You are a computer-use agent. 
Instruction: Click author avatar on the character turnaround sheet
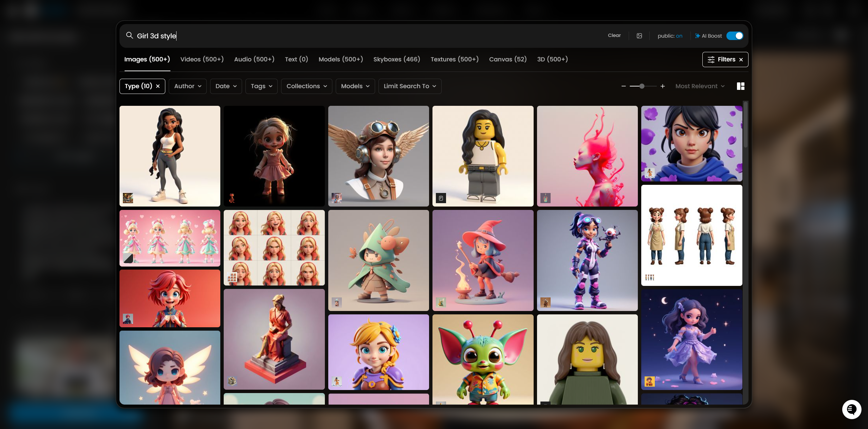click(650, 277)
